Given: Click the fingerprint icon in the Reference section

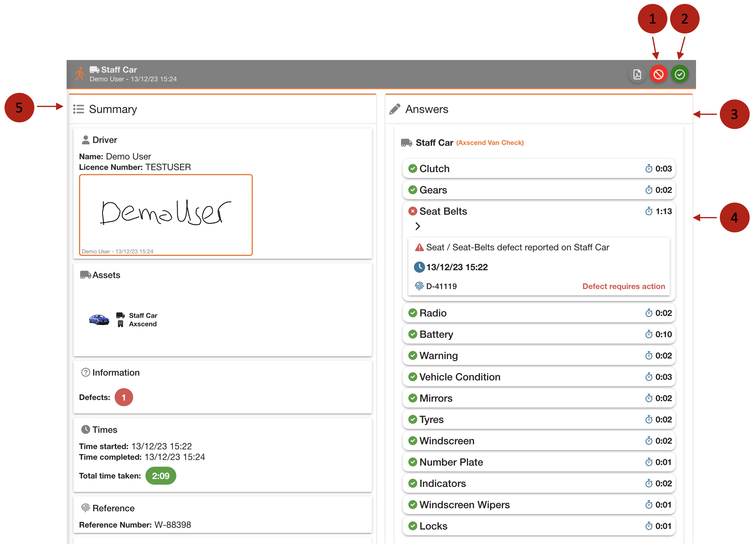Looking at the screenshot, I should (x=86, y=508).
